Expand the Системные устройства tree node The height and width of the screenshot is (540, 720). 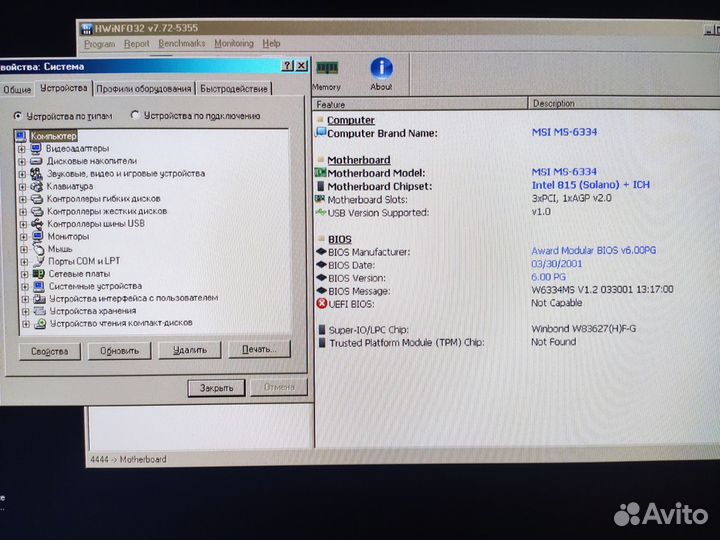tap(25, 287)
